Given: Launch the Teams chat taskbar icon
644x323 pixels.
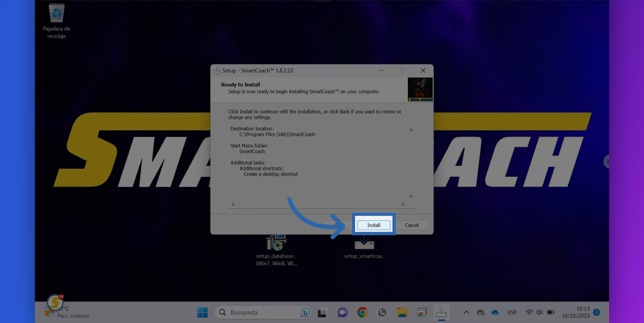Looking at the screenshot, I should point(342,312).
